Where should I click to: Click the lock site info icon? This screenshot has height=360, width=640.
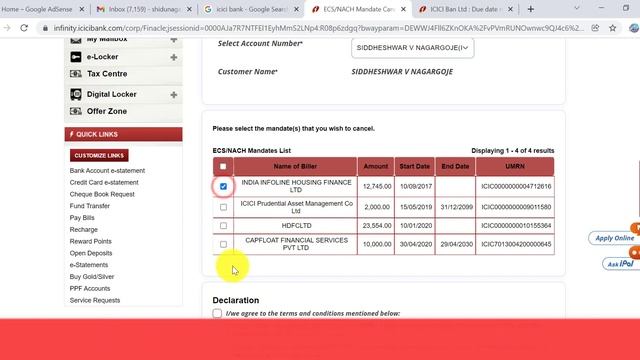[x=45, y=28]
